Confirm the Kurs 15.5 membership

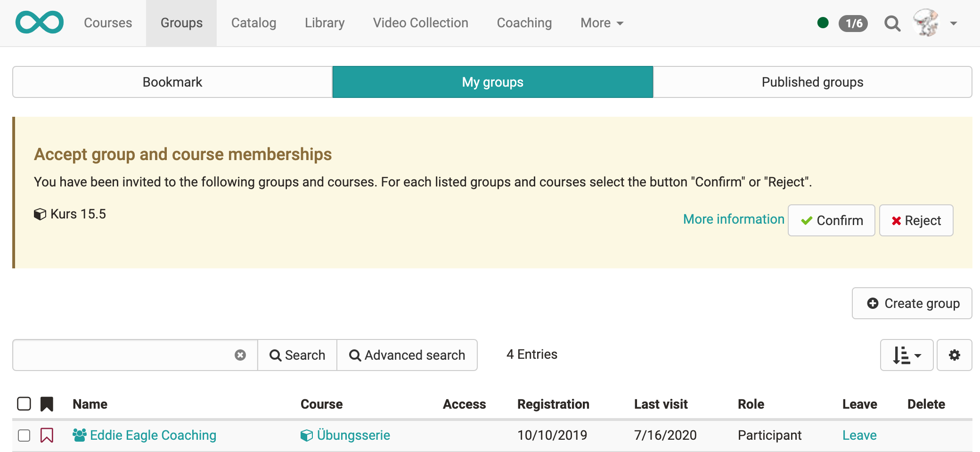pos(831,220)
